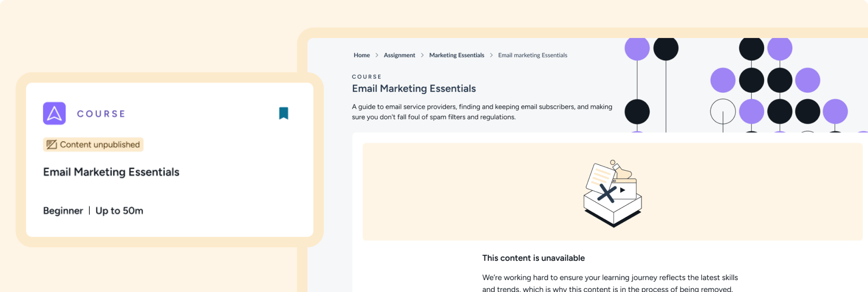Expand the chevron after Home breadcrumb

point(377,55)
